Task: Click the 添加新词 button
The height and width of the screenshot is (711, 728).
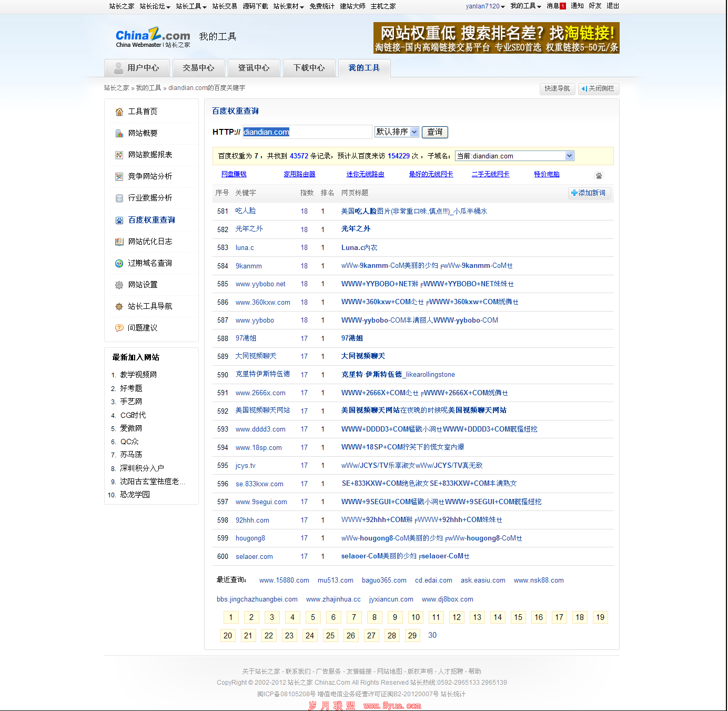Action: (589, 193)
